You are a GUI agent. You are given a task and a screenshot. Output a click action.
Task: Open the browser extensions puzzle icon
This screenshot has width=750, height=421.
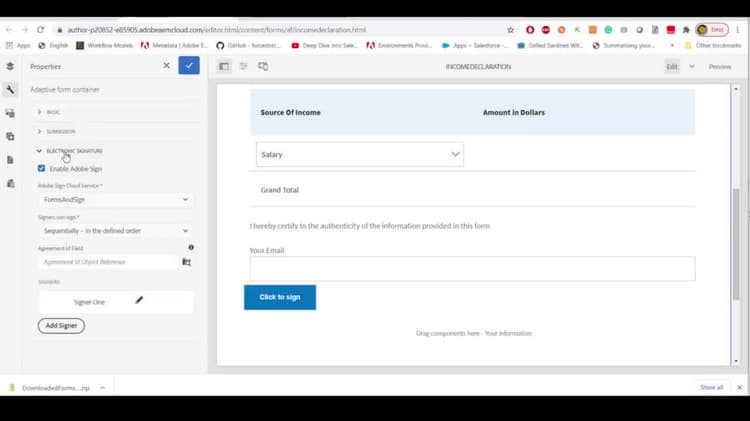(x=686, y=30)
